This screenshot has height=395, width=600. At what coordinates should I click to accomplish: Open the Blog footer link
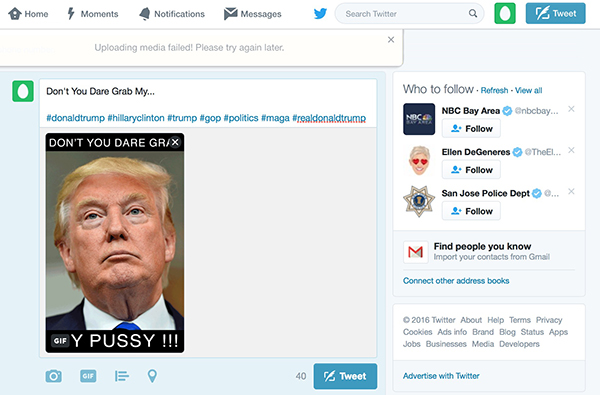click(507, 332)
